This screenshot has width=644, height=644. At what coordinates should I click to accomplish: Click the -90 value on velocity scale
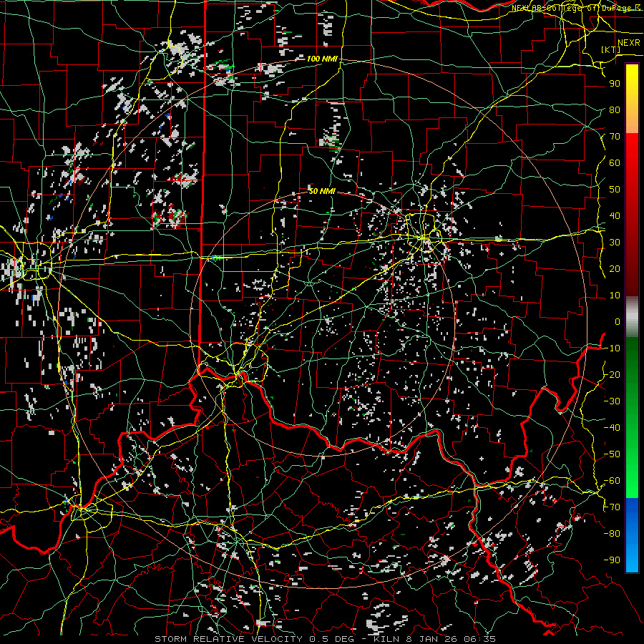(x=612, y=560)
